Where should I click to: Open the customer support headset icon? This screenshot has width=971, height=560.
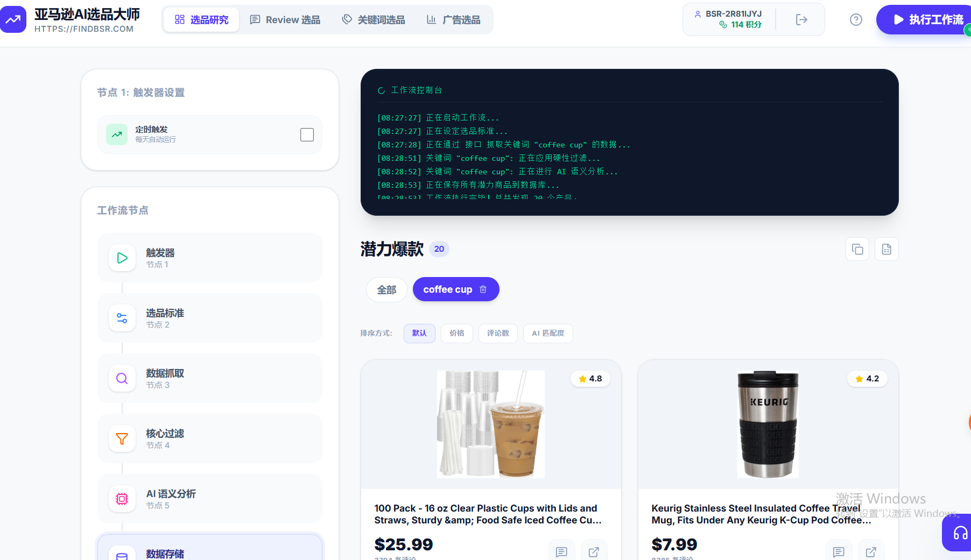(960, 533)
